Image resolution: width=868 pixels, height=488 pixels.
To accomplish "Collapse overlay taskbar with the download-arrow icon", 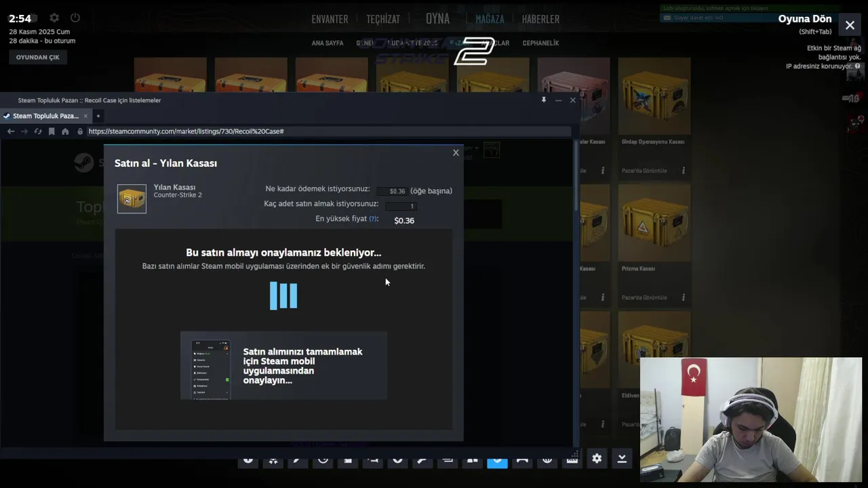I will (x=622, y=458).
